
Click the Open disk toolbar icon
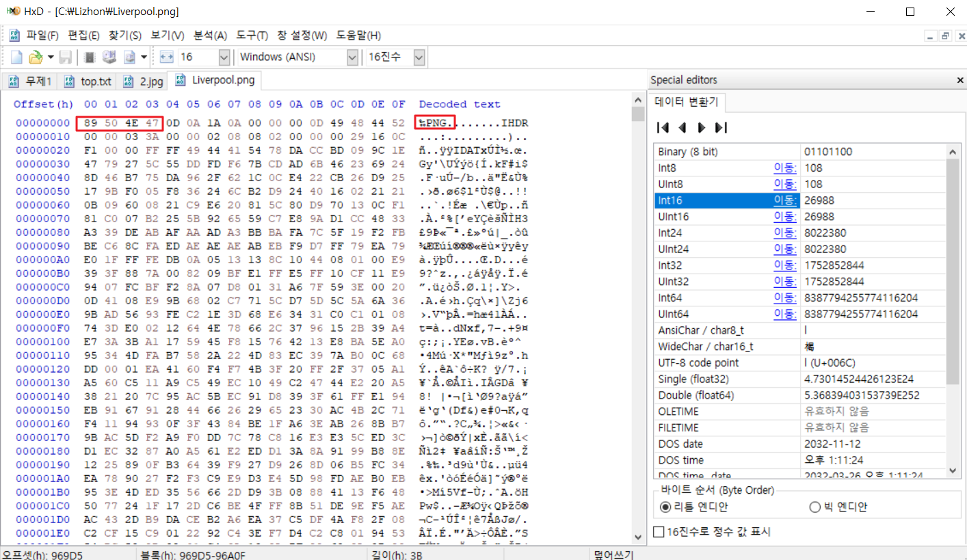pyautogui.click(x=109, y=57)
